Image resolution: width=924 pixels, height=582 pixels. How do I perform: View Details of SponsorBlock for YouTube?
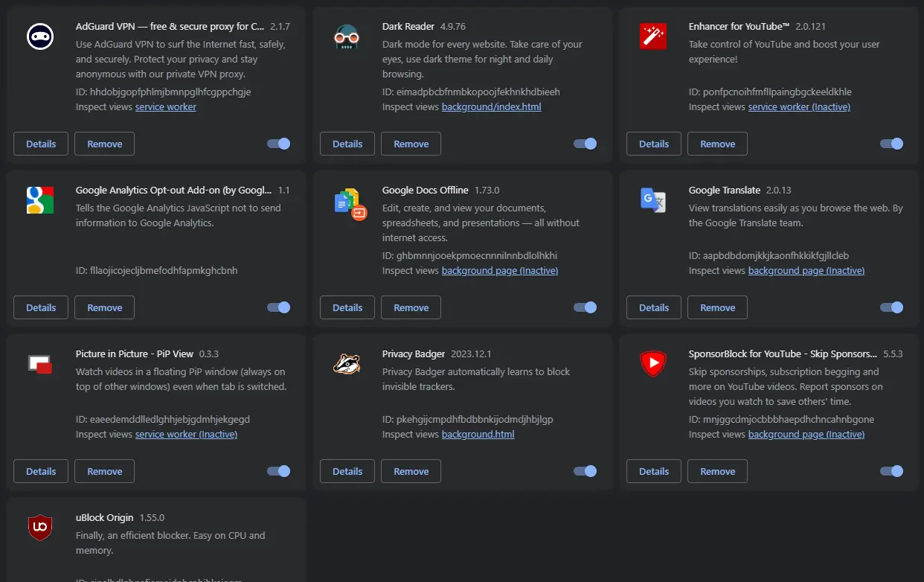[x=654, y=471]
